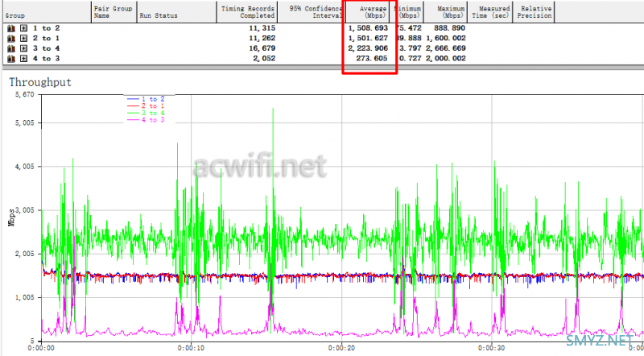644x356 pixels.
Task: Select the 2,223.906 average value cell
Action: 371,48
